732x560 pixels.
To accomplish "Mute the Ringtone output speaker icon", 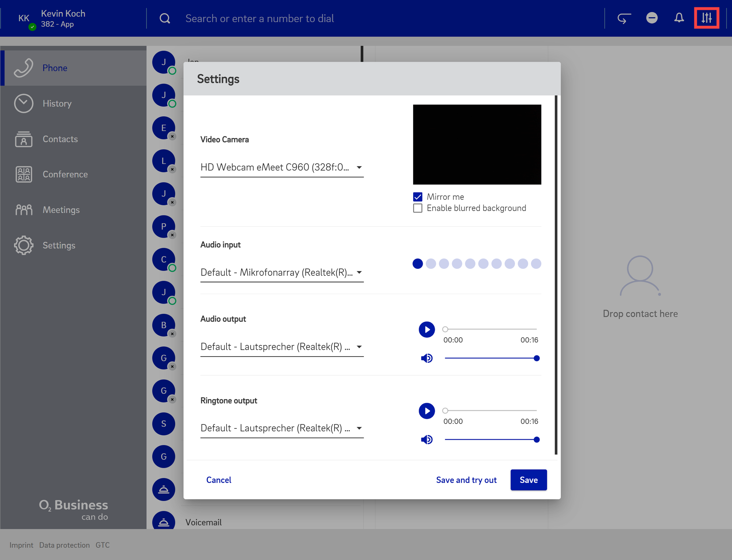I will coord(426,439).
